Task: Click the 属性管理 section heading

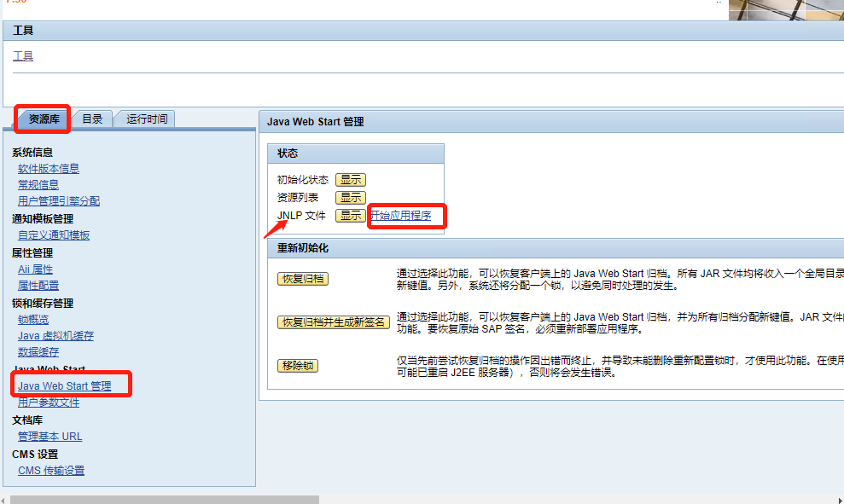Action: pyautogui.click(x=32, y=252)
